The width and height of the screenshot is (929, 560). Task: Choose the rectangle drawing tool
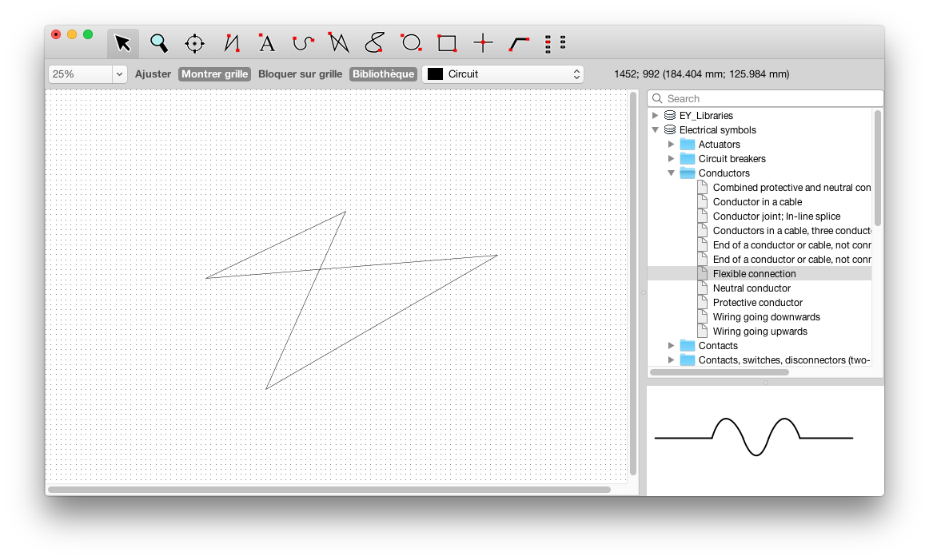(x=447, y=43)
